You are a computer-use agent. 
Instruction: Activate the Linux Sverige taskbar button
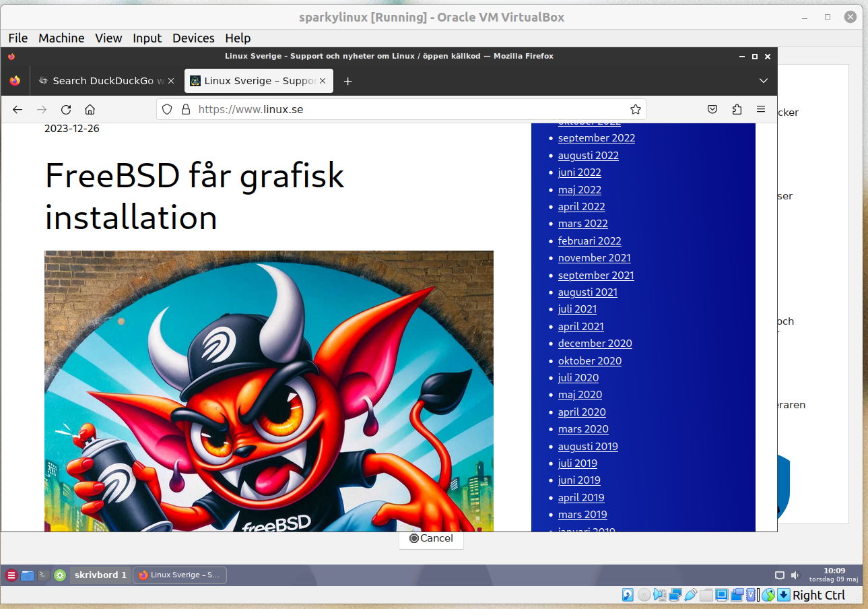tap(180, 575)
